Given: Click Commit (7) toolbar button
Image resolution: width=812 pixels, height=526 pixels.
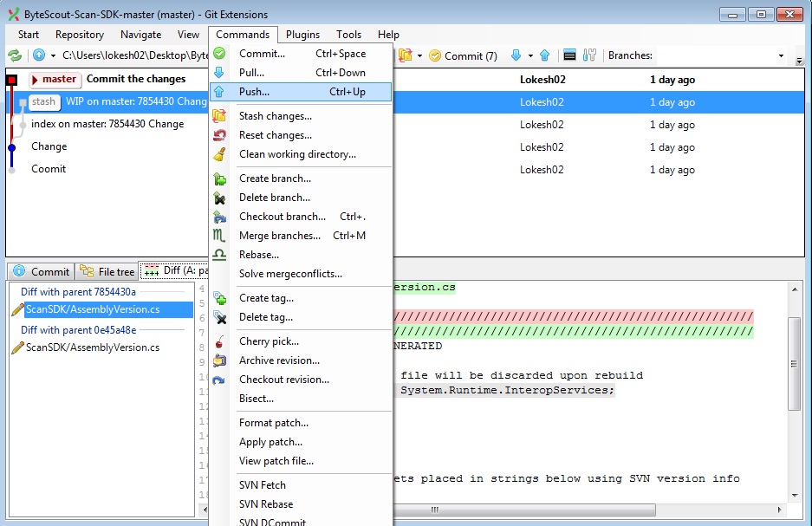Looking at the screenshot, I should click(x=463, y=56).
